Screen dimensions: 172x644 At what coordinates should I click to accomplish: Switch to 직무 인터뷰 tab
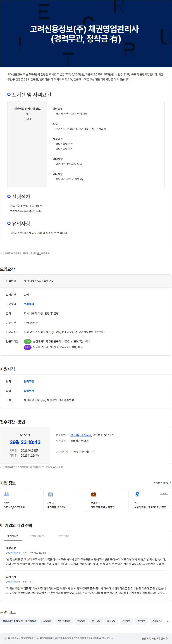(x=63, y=536)
